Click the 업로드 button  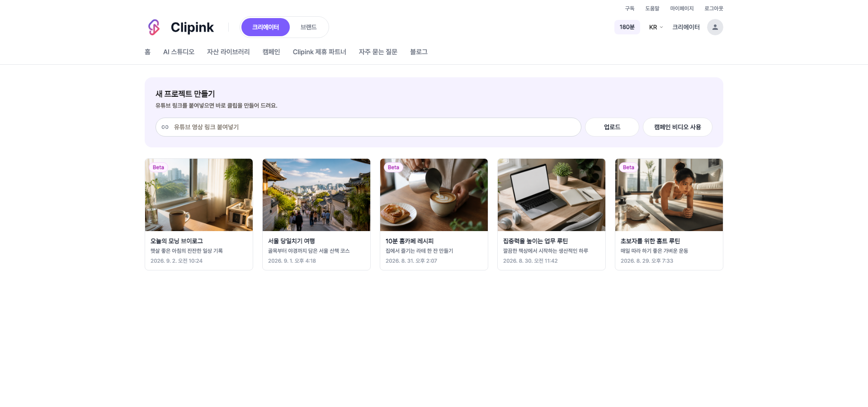[x=612, y=127]
